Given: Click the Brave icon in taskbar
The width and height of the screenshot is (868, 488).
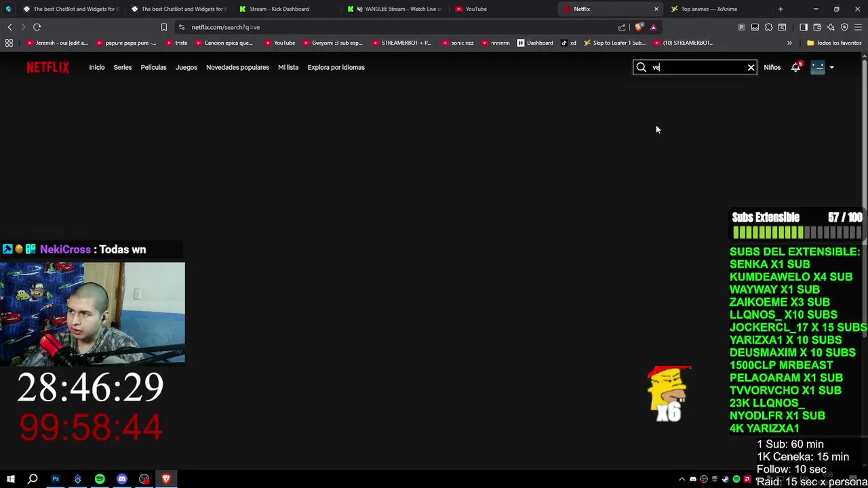Looking at the screenshot, I should click(166, 479).
